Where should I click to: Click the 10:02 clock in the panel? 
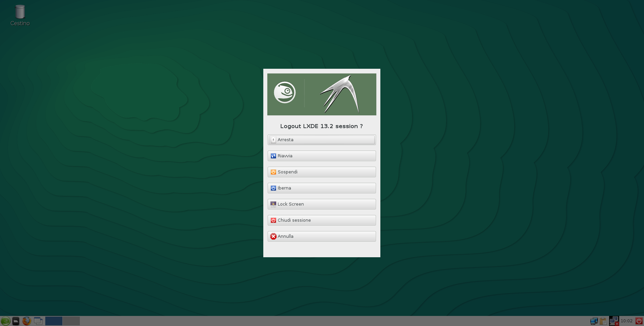pyautogui.click(x=627, y=321)
